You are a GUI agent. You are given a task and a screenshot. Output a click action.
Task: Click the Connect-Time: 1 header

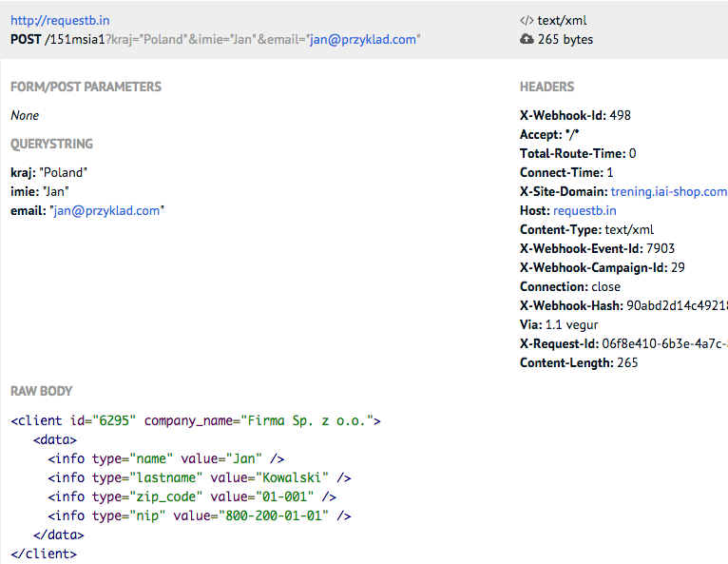tap(566, 172)
